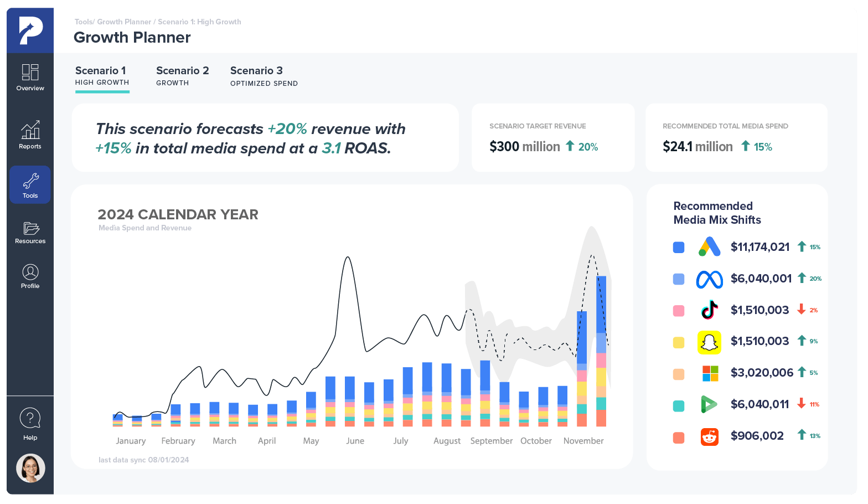Click the Google Ads logo icon
The width and height of the screenshot is (868, 504).
pos(709,247)
